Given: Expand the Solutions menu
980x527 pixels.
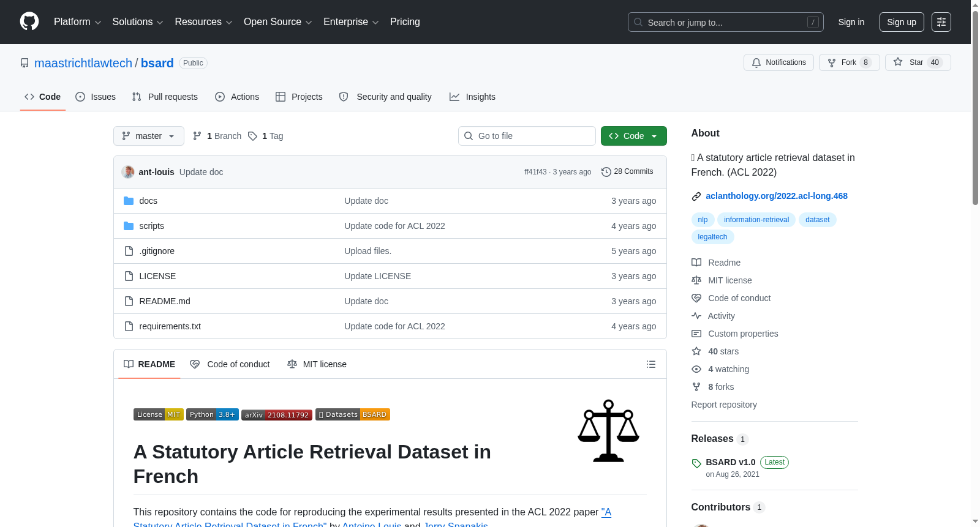Looking at the screenshot, I should 138,22.
